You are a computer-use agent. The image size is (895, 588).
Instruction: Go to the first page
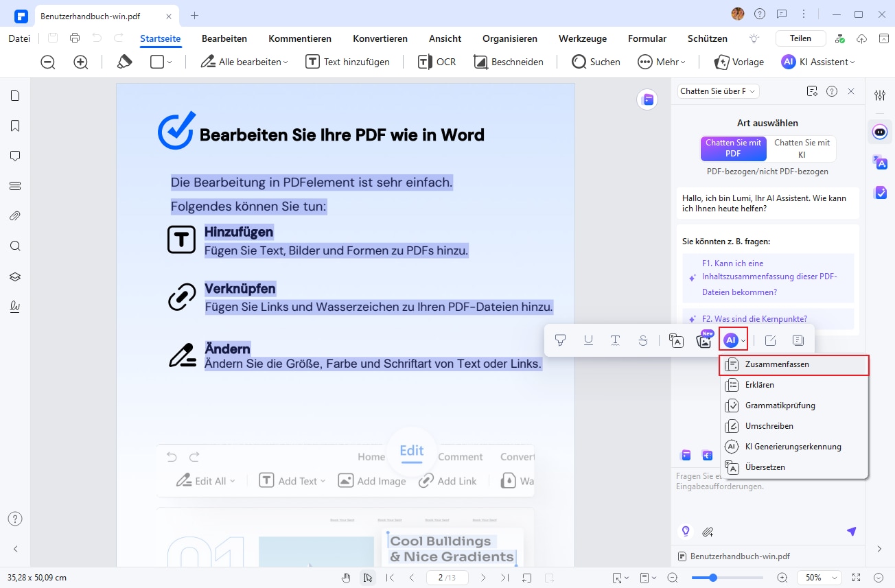click(x=391, y=578)
